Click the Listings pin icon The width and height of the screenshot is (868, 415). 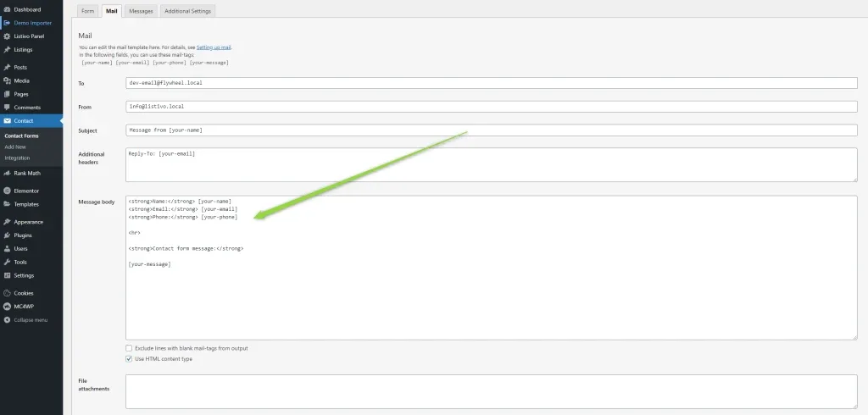click(x=7, y=50)
